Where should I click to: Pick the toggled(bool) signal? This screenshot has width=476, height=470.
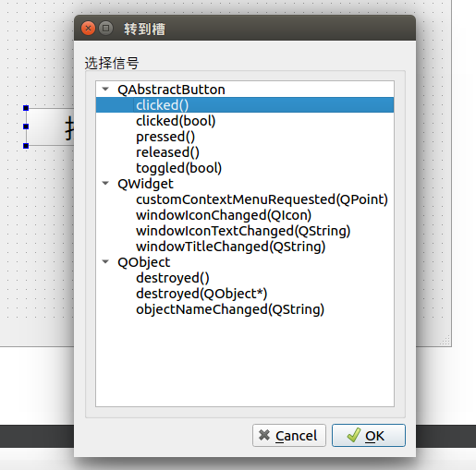(x=178, y=168)
